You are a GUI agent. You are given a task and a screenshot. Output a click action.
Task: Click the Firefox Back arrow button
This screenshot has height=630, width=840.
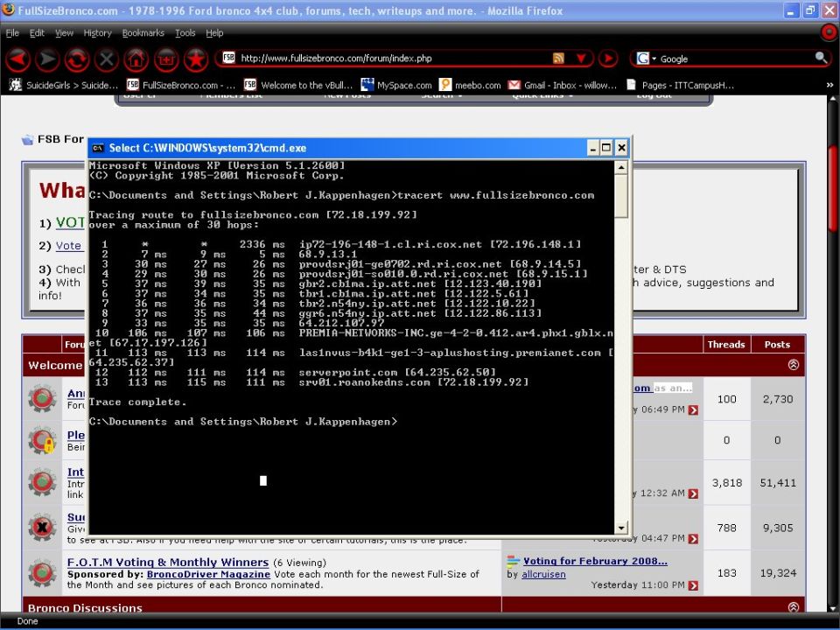(17, 59)
